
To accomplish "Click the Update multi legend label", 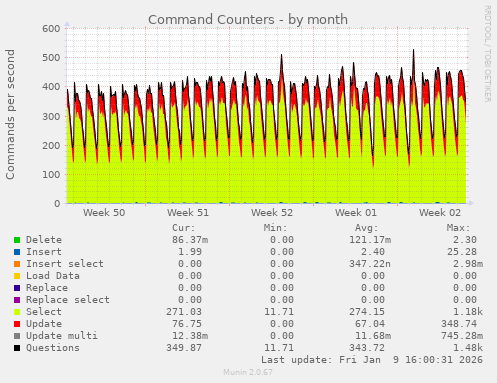I will [62, 336].
